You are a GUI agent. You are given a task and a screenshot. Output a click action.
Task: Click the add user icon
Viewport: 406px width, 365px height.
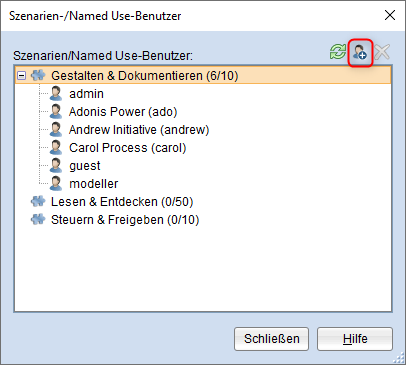coord(360,53)
